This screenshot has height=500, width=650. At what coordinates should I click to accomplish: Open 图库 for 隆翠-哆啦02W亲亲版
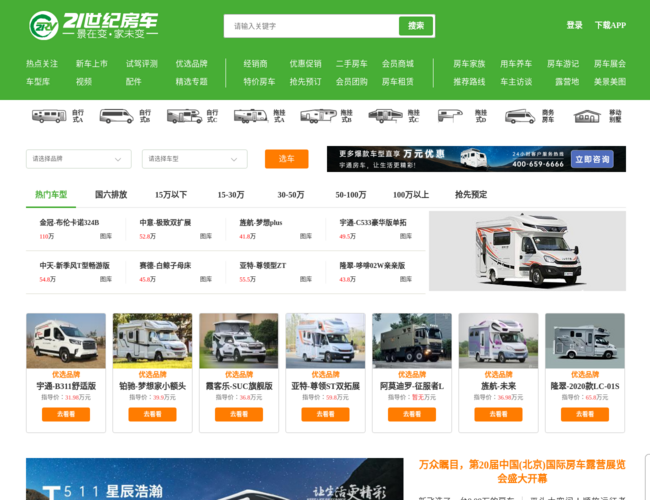(406, 279)
